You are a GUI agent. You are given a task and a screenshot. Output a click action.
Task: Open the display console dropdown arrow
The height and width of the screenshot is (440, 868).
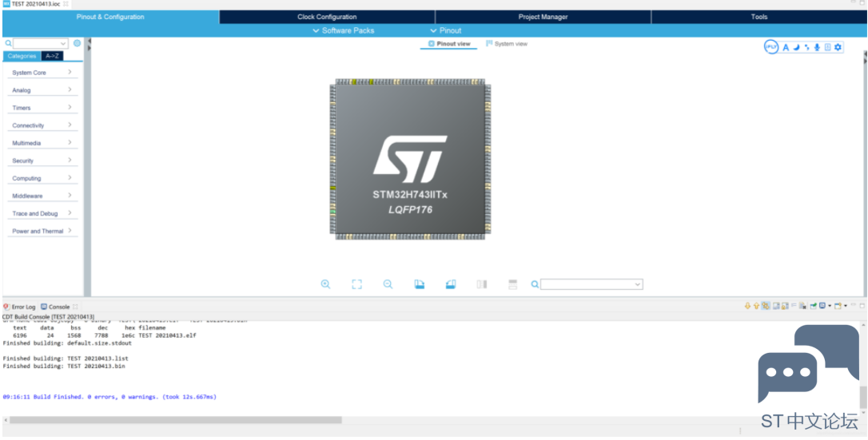830,306
